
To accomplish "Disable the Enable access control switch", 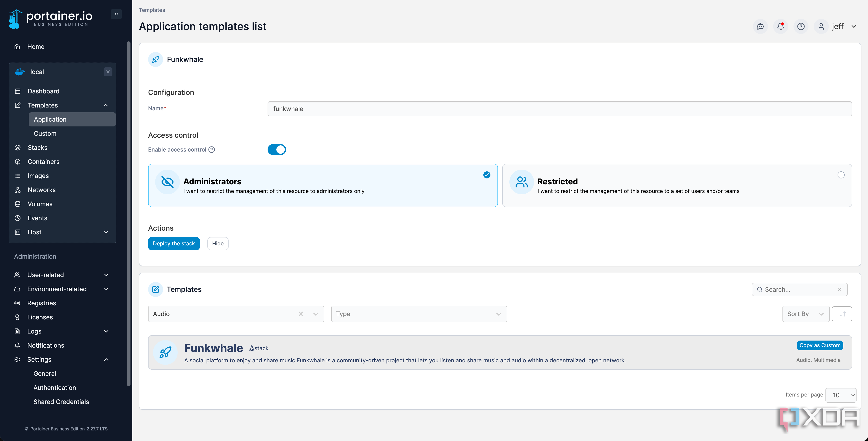I will 277,150.
